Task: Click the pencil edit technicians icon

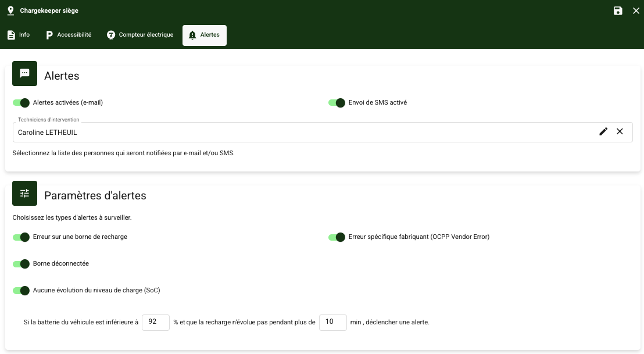Action: tap(603, 132)
